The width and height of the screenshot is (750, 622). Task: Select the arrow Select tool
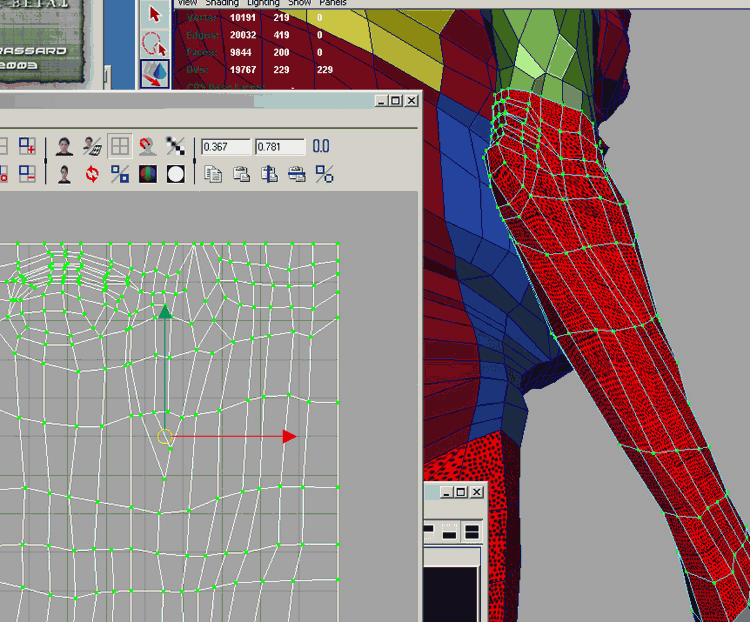pos(154,14)
